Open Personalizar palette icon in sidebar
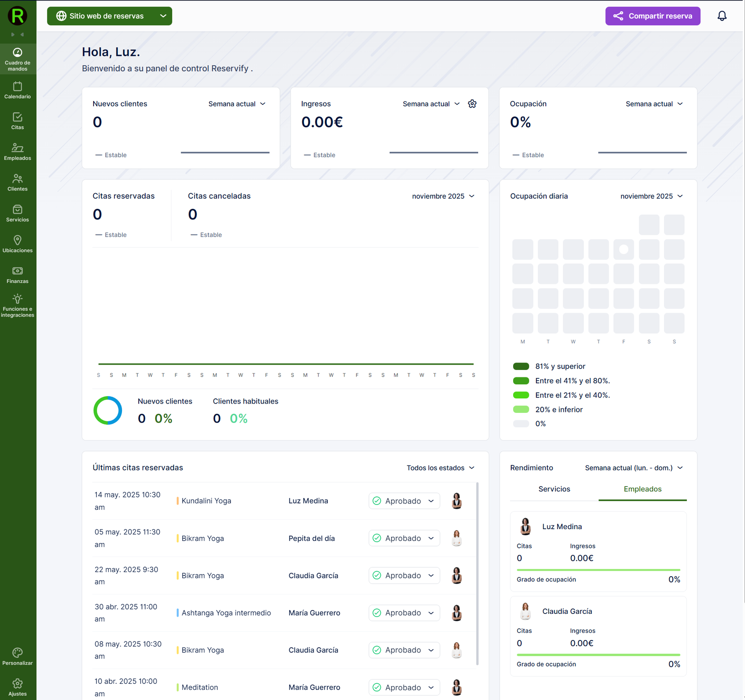 point(18,653)
